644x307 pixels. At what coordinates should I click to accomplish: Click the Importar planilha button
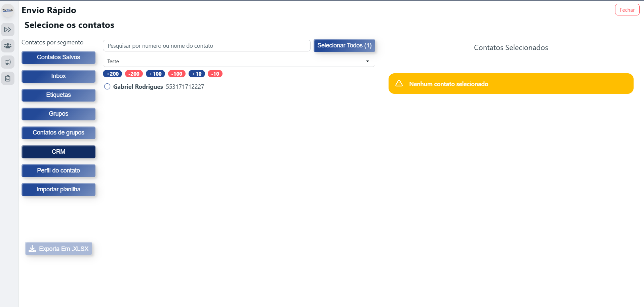point(58,189)
